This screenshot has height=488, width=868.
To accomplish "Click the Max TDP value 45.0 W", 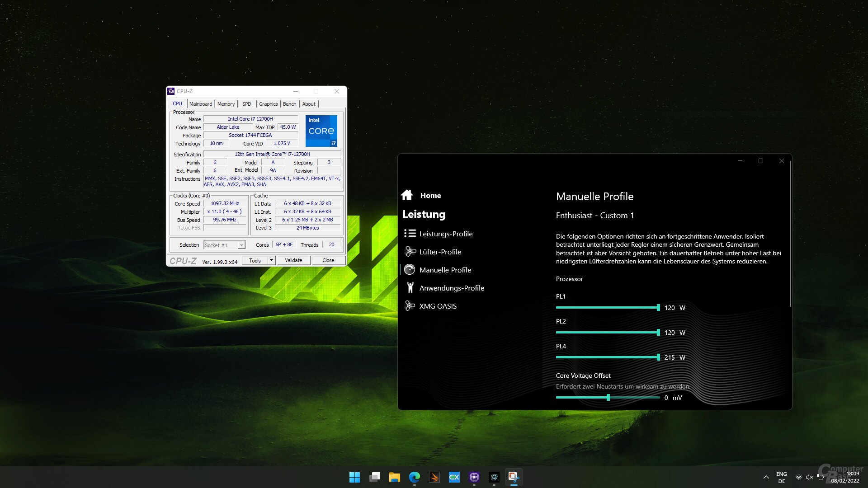I will click(x=288, y=127).
